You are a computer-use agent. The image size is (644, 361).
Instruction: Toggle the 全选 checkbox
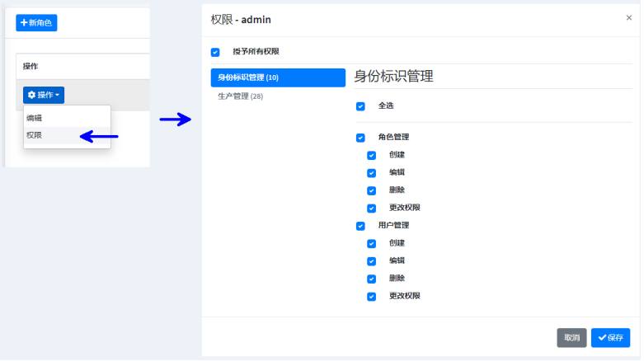click(x=360, y=106)
